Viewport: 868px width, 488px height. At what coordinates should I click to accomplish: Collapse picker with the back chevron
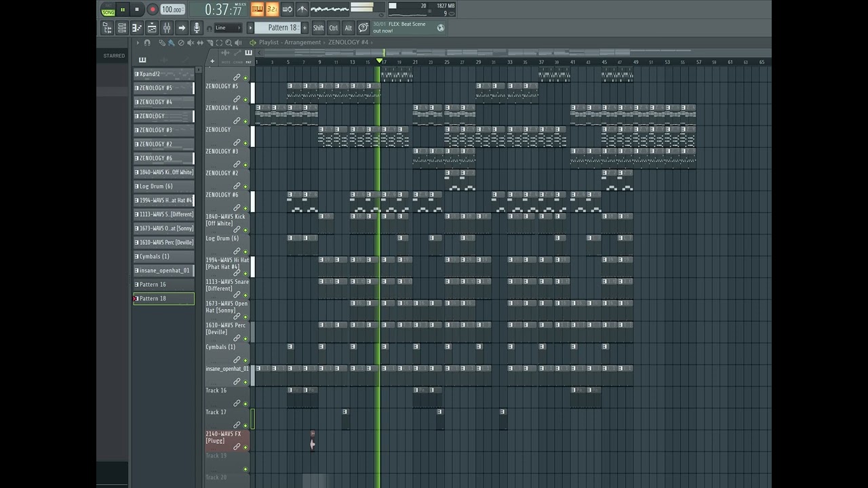(259, 53)
